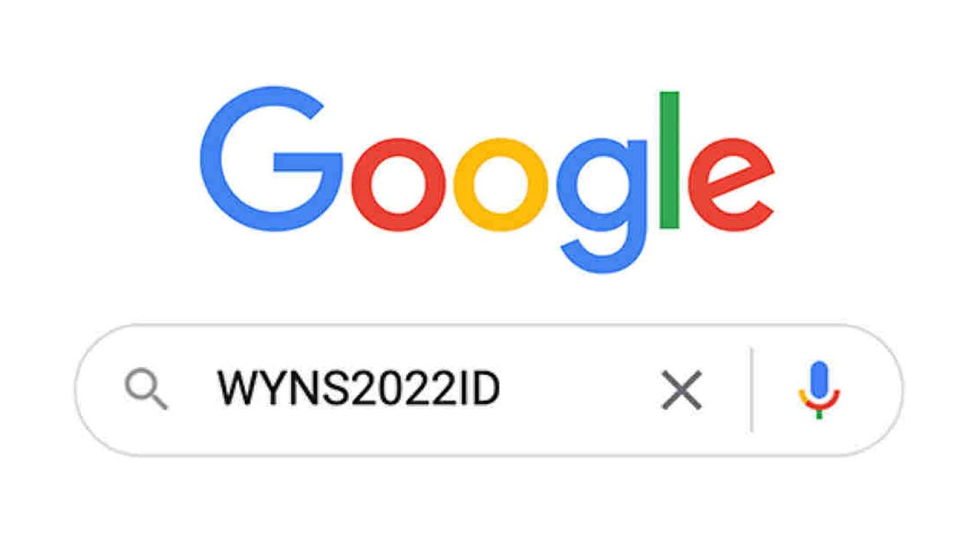Click the WYNS2022ID search text
This screenshot has height=551, width=980.
click(x=359, y=390)
